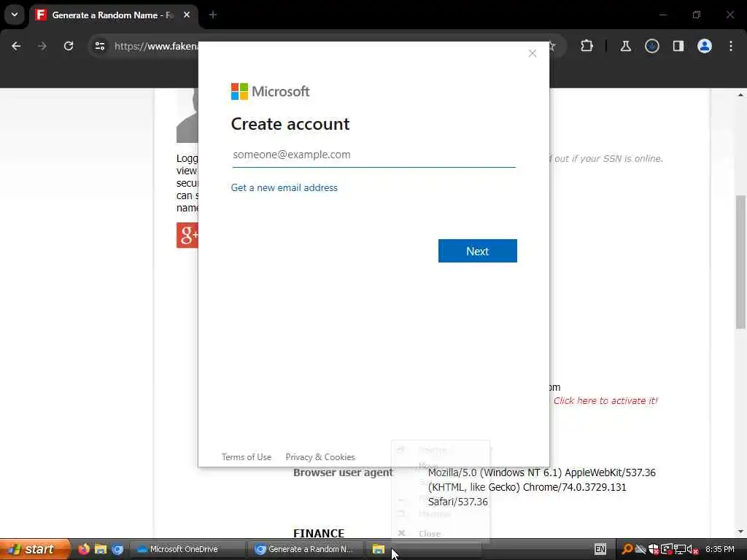Select the 'Generate a Random Name' tab
Viewport: 747px width, 560px height.
pyautogui.click(x=112, y=15)
